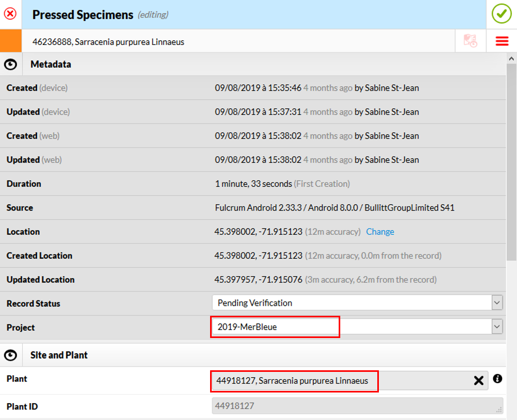Clear the Plant field with X icon

[x=478, y=380]
